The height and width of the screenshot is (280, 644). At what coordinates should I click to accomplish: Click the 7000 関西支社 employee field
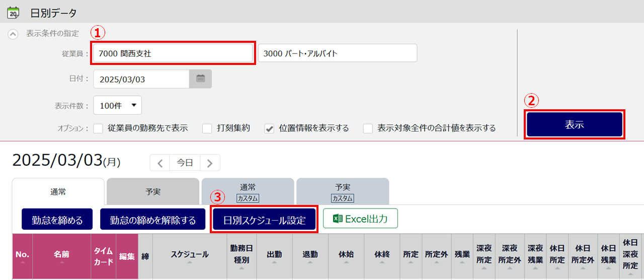pos(173,53)
